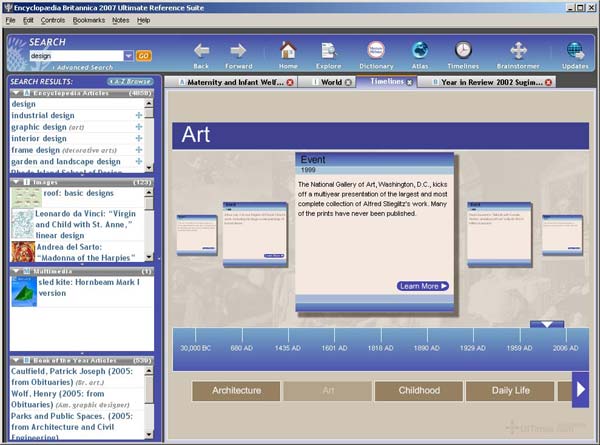Collapse the Images results section

click(16, 182)
